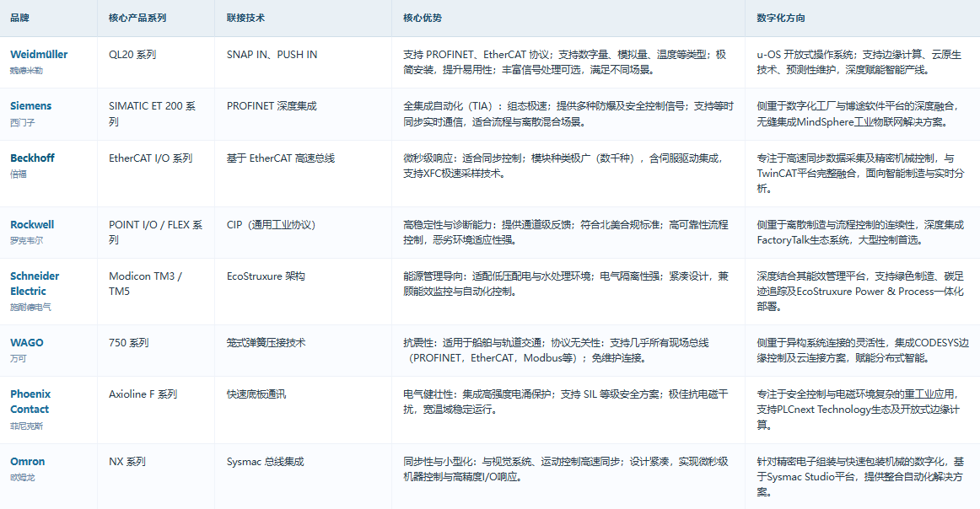The width and height of the screenshot is (980, 509).
Task: Click the SIMATIC ET 200 系列 cell
Action: point(153,114)
